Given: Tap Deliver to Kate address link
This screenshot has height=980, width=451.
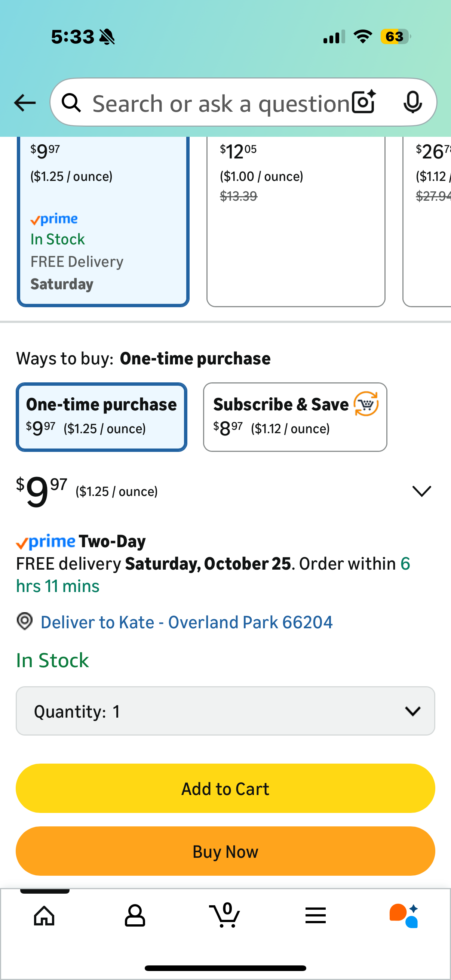Looking at the screenshot, I should pyautogui.click(x=187, y=622).
